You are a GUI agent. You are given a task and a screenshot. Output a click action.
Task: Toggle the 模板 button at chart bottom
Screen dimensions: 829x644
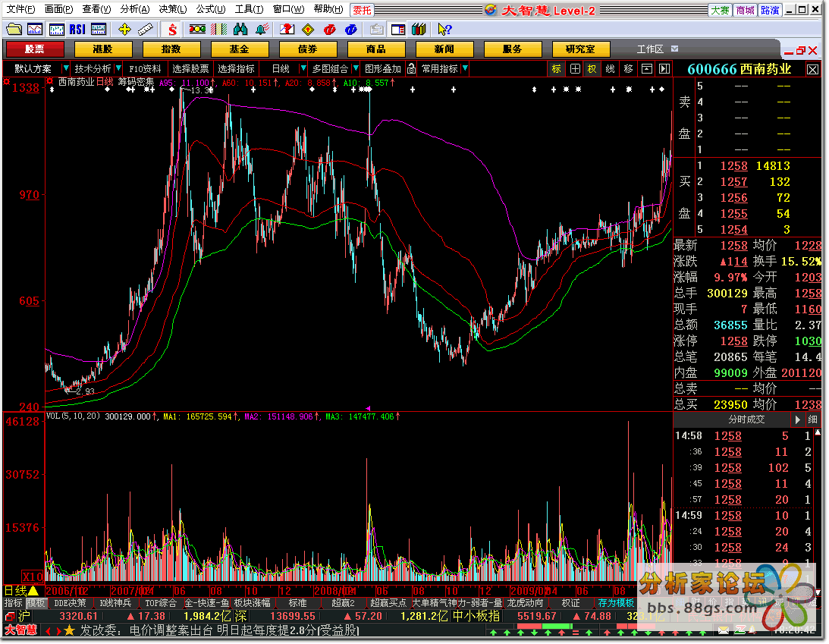click(x=36, y=603)
